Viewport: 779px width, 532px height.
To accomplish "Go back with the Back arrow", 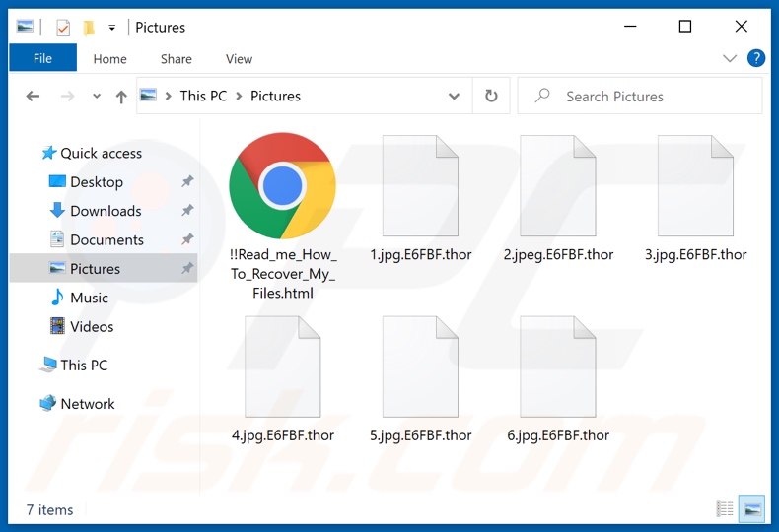I will point(33,97).
